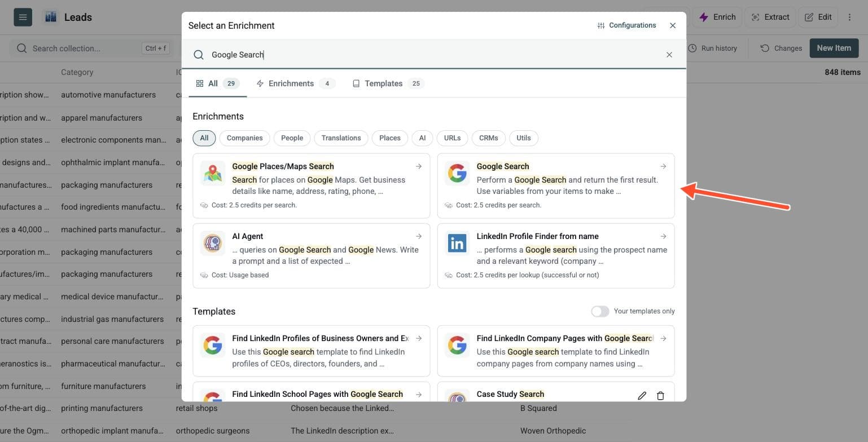The width and height of the screenshot is (868, 442).
Task: Filter enrichments by Translations
Action: click(x=341, y=138)
